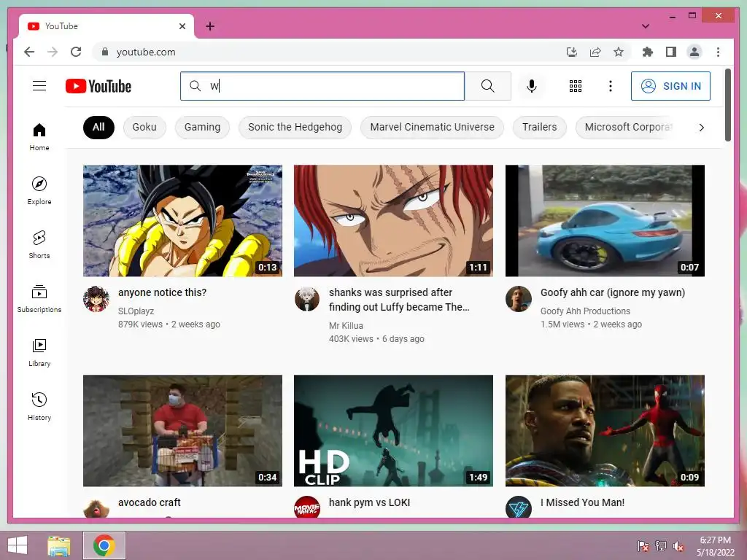Open Chrome extensions puzzle icon

pyautogui.click(x=648, y=52)
